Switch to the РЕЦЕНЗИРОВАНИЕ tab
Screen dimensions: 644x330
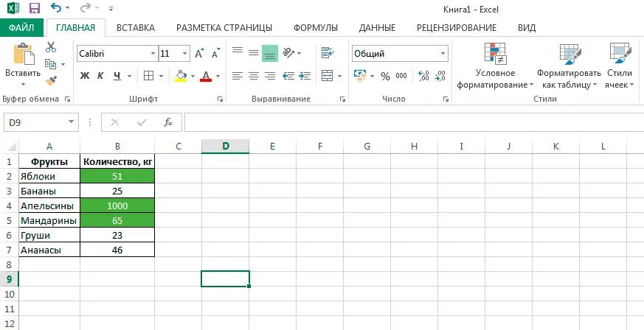coord(457,28)
